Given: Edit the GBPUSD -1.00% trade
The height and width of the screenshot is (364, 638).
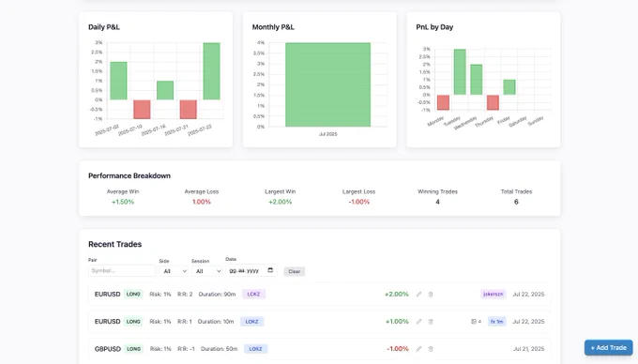Looking at the screenshot, I should 418,349.
